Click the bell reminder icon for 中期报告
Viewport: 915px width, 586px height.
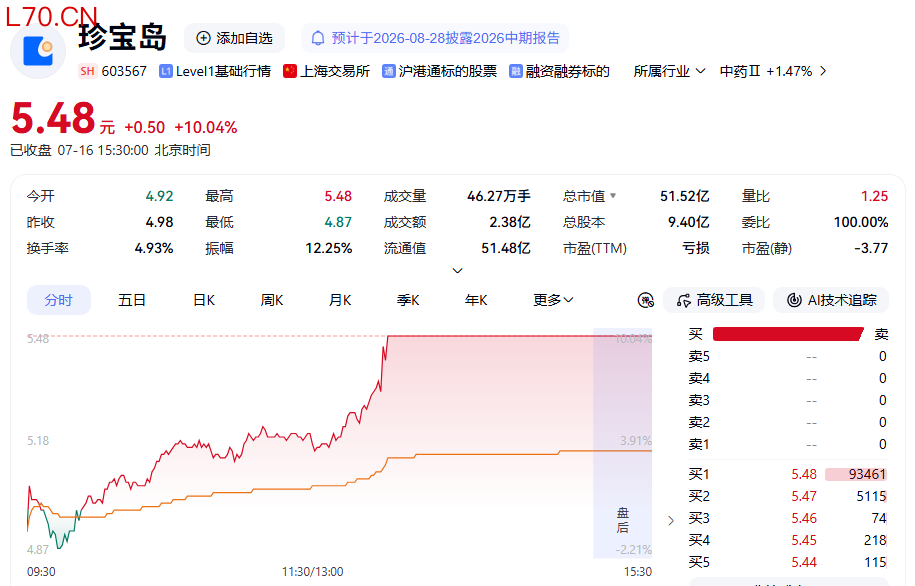coord(317,39)
